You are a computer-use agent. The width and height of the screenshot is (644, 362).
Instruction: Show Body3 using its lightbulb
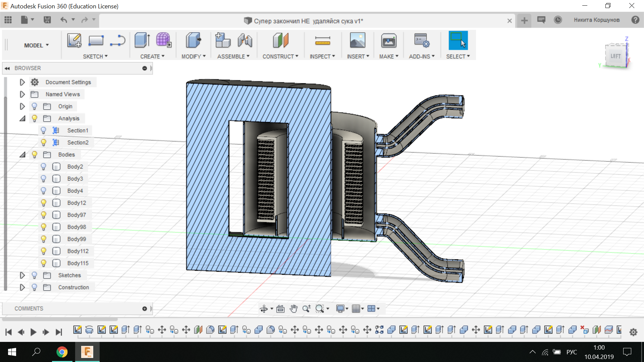click(x=43, y=179)
